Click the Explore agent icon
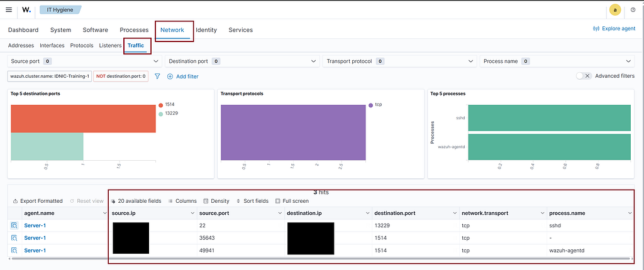This screenshot has width=644, height=270. tap(596, 29)
